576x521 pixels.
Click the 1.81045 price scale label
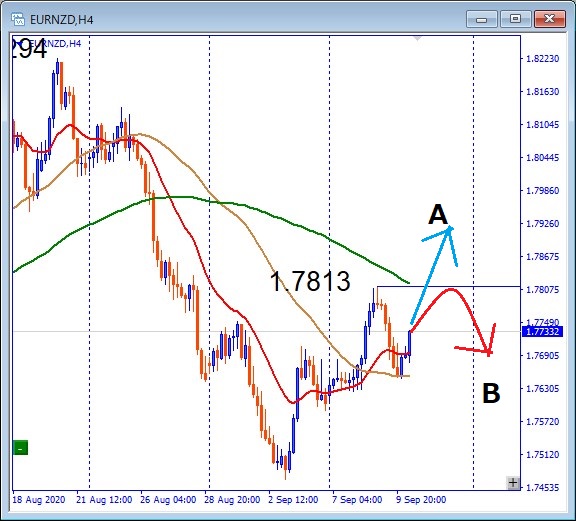click(x=543, y=125)
